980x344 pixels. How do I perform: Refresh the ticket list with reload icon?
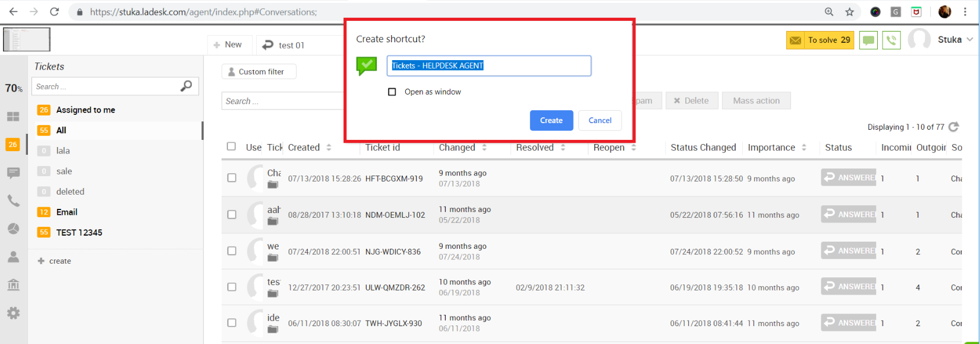click(x=954, y=127)
